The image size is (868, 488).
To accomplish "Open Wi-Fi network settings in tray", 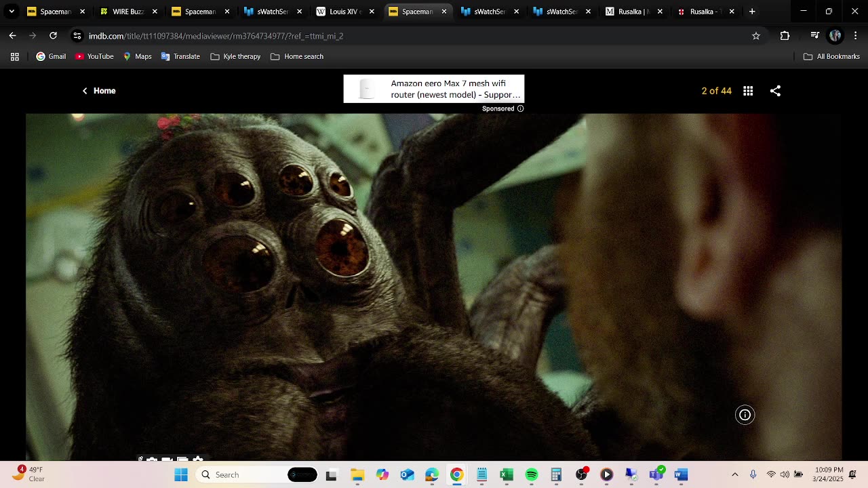I will 771,475.
